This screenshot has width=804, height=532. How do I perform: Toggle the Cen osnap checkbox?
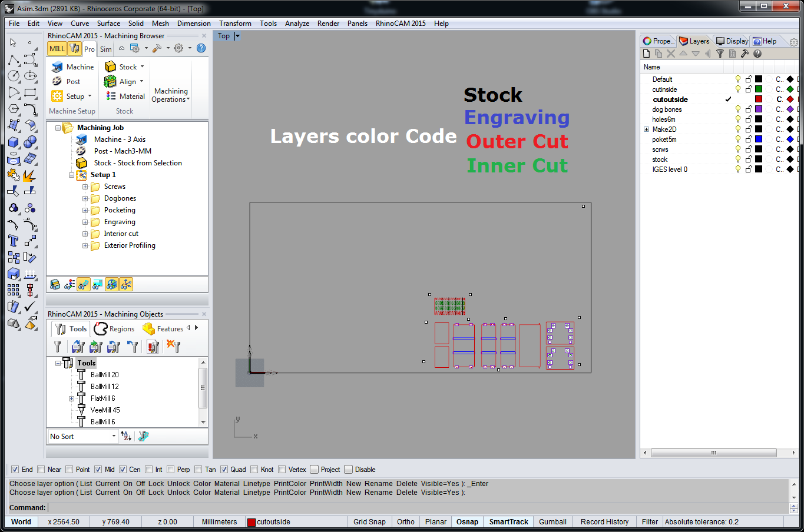(123, 470)
